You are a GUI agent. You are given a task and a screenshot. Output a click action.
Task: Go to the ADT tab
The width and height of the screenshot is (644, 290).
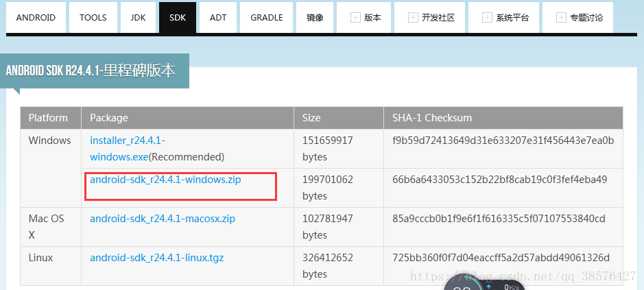click(x=218, y=18)
